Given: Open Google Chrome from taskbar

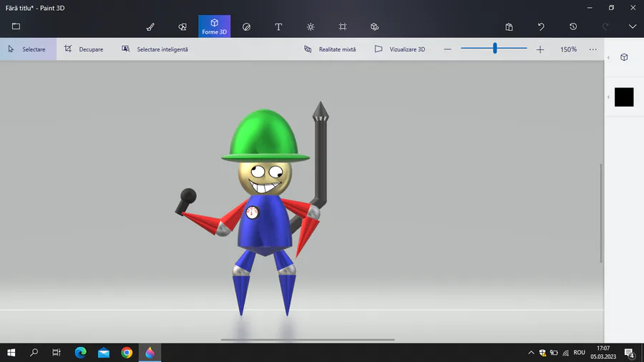Looking at the screenshot, I should 127,353.
